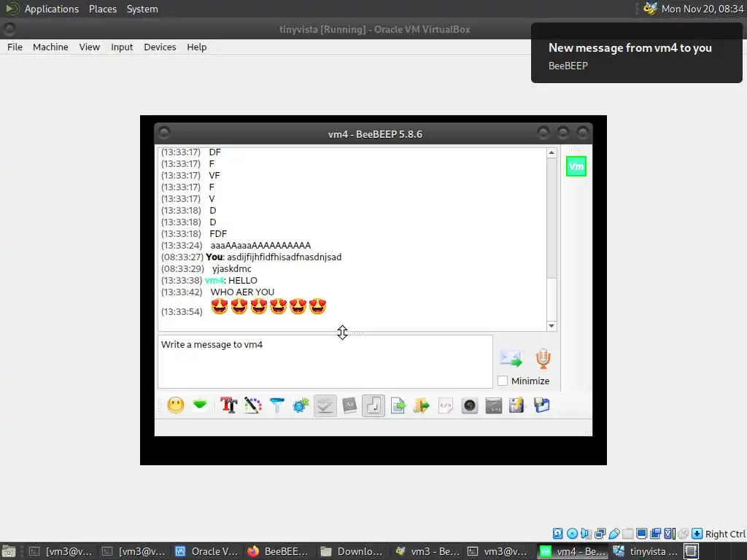The height and width of the screenshot is (560, 747).
Task: Click the dark clapperboard toolbar icon
Action: point(494,405)
